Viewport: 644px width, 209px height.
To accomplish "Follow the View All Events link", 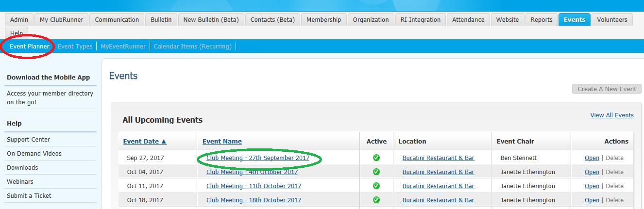I will click(x=611, y=115).
